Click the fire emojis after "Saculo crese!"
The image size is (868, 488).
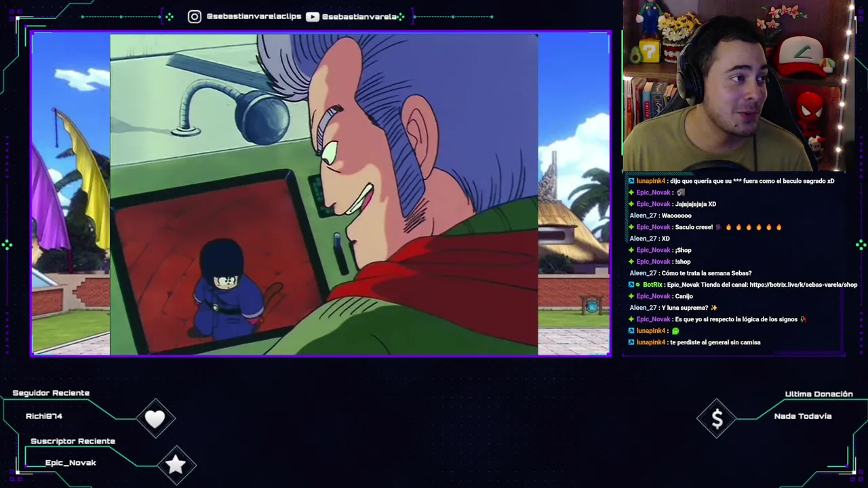pyautogui.click(x=755, y=227)
